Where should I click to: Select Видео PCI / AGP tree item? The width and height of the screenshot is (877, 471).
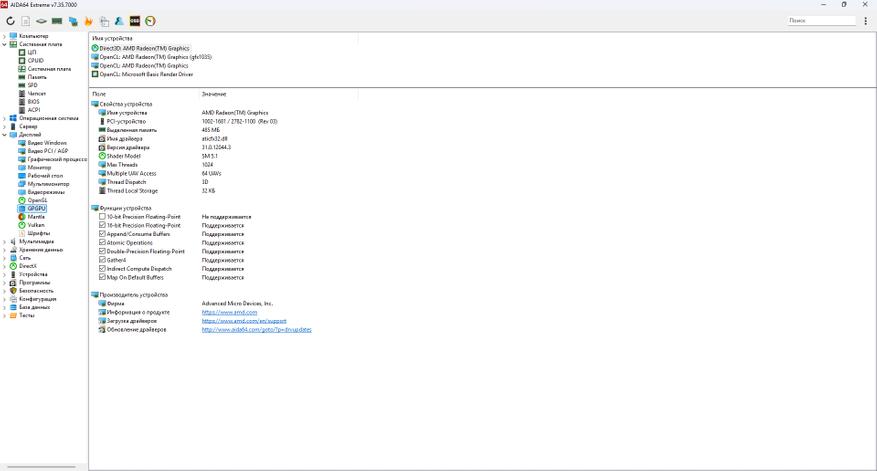pyautogui.click(x=48, y=150)
